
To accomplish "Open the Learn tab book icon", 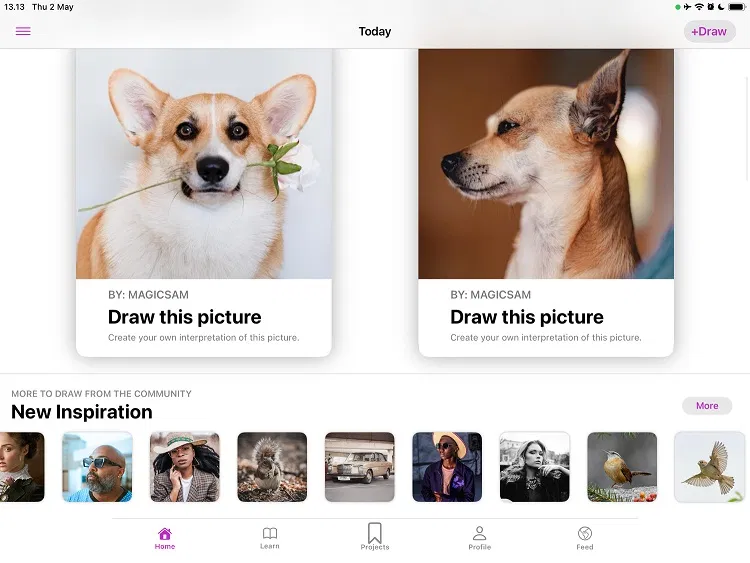I will point(270,533).
